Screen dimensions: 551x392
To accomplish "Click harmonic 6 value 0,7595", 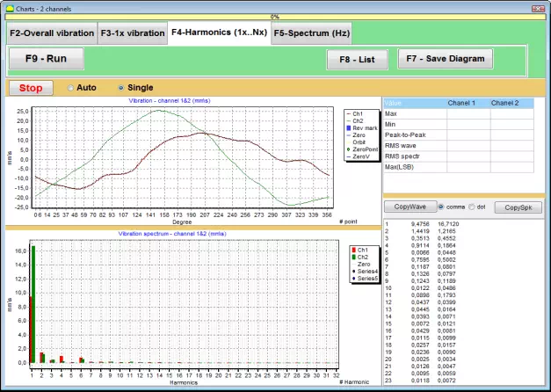I will 420,259.
